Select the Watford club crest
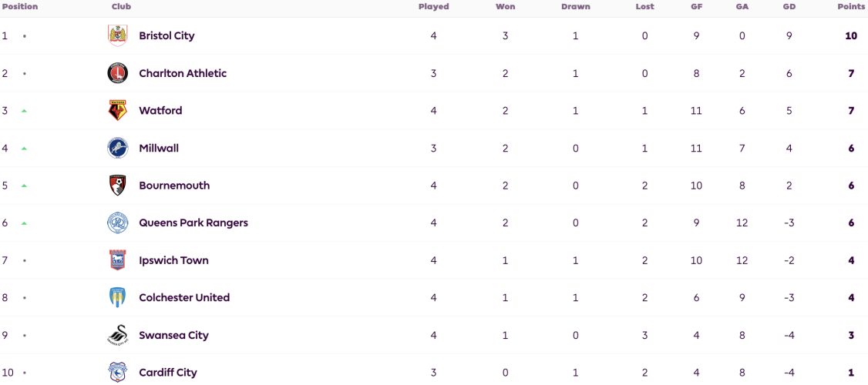The image size is (868, 385). pos(117,111)
